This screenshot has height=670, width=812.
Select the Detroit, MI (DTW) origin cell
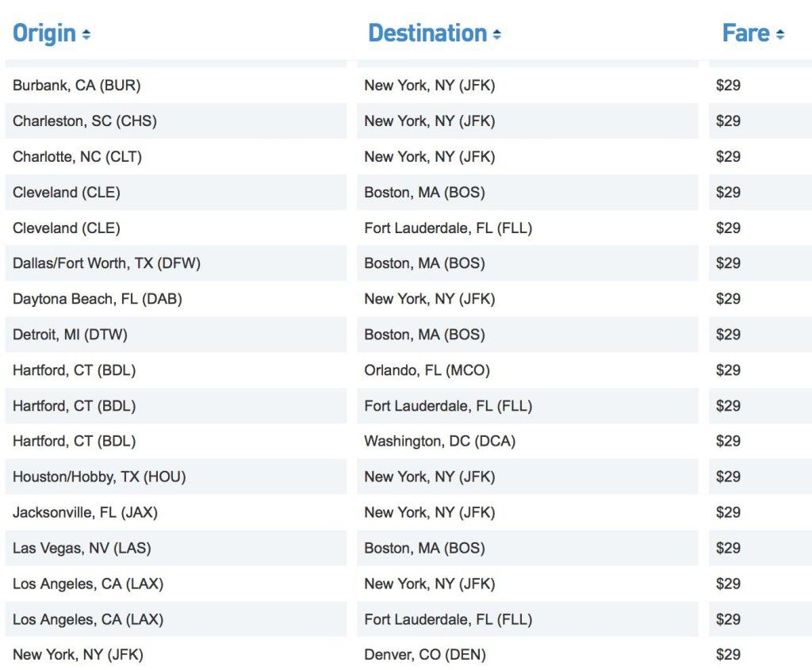click(71, 335)
